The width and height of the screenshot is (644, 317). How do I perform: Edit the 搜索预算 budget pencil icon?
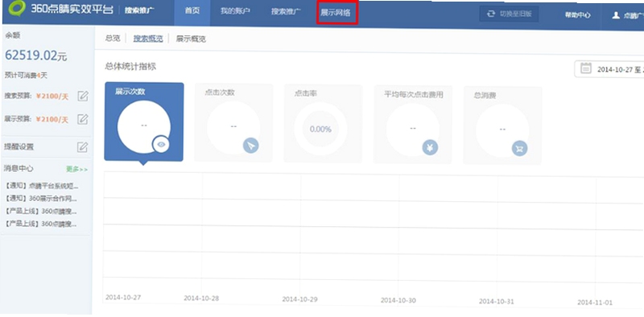83,97
